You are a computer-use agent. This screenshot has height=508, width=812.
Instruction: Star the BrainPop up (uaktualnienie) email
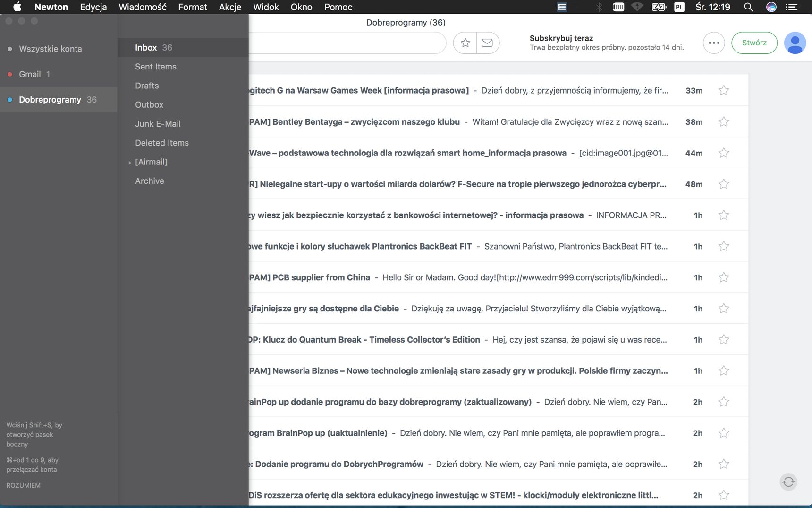(724, 433)
